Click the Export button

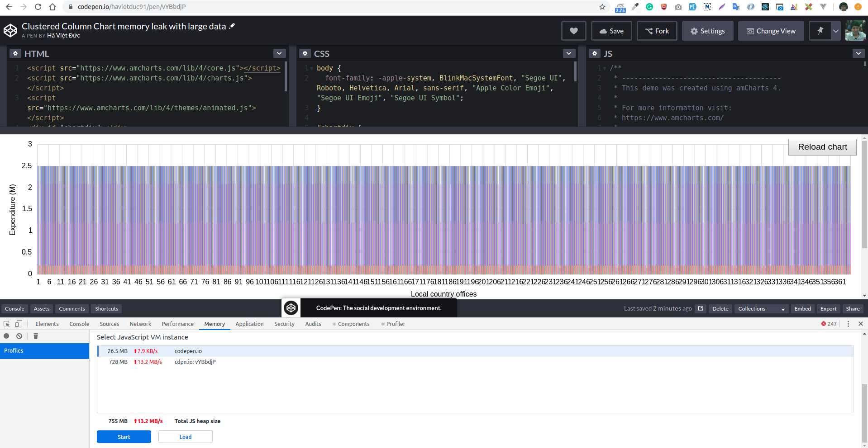[x=828, y=309]
